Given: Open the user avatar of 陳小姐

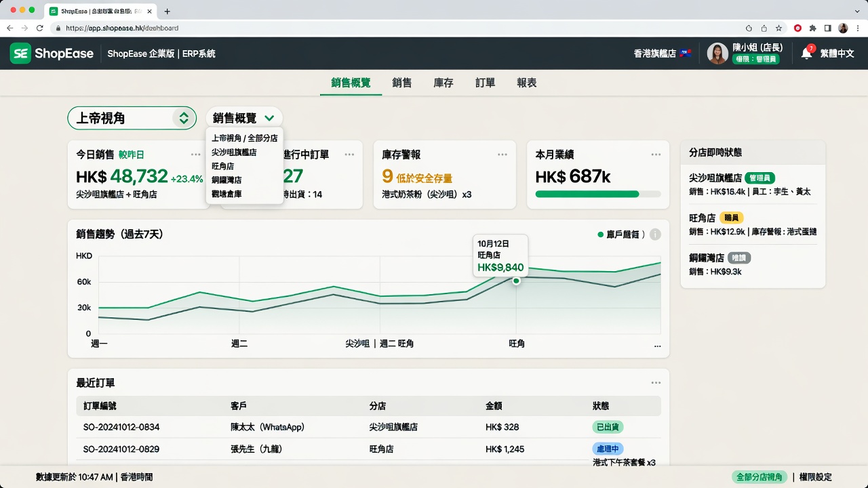Looking at the screenshot, I should (x=717, y=54).
